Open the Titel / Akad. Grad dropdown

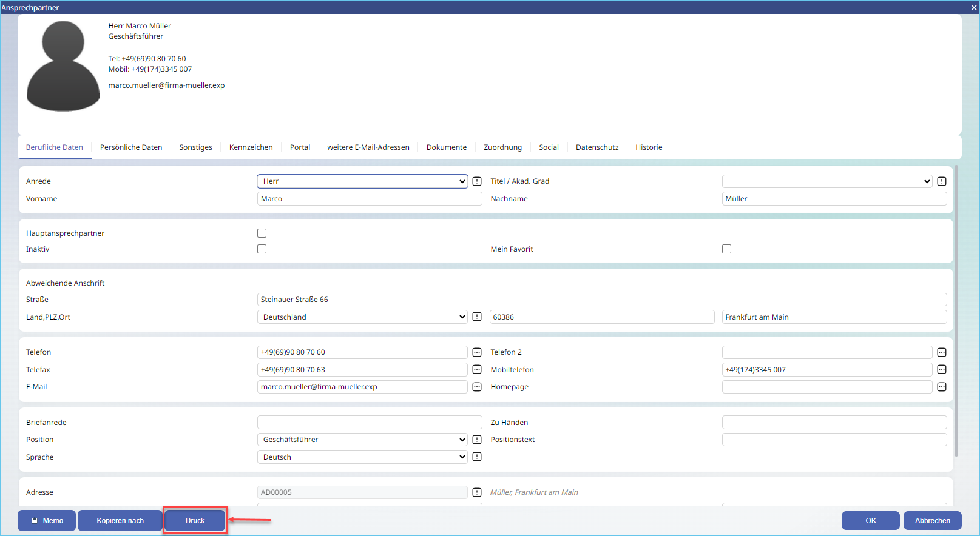[x=827, y=181]
